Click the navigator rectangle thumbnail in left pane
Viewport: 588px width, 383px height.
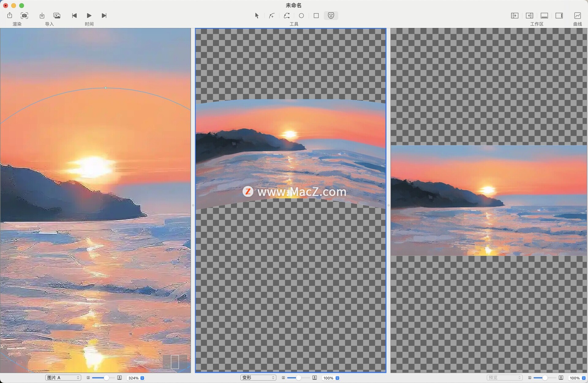click(x=175, y=362)
